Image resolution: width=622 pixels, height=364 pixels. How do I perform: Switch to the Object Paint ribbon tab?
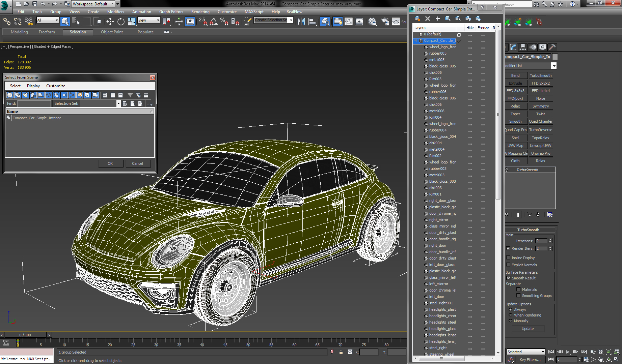(x=112, y=32)
